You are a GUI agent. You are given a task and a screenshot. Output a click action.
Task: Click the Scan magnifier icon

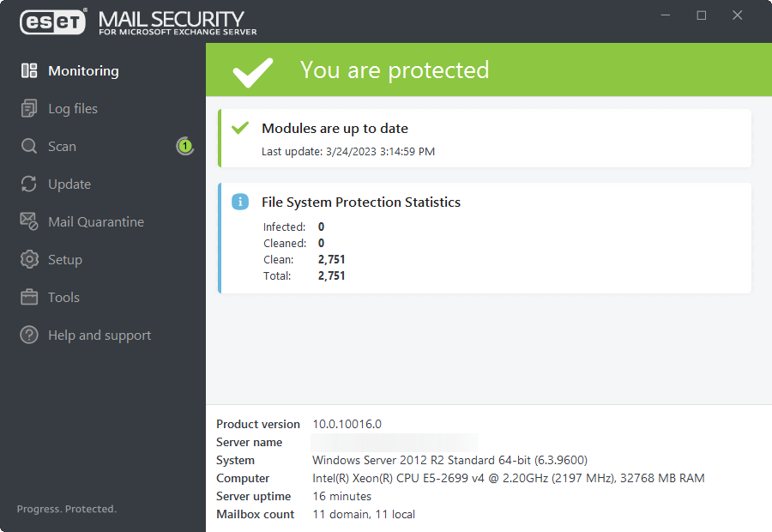[28, 146]
